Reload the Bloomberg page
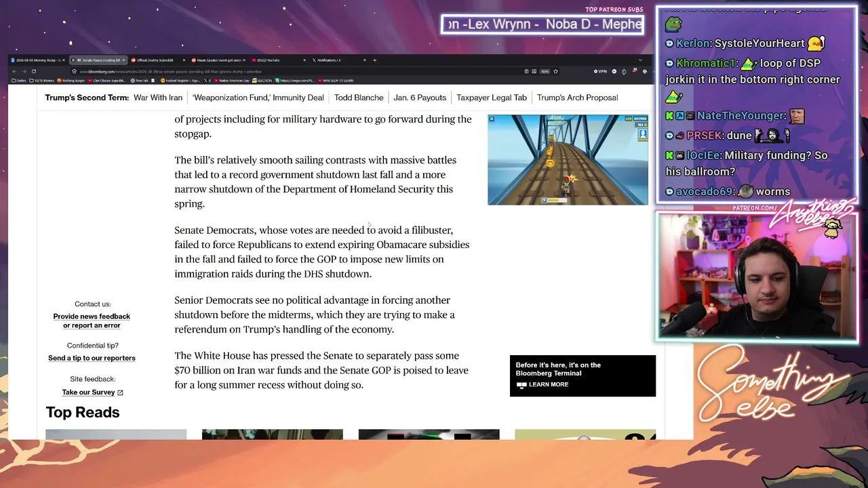The height and width of the screenshot is (488, 868). pos(33,71)
